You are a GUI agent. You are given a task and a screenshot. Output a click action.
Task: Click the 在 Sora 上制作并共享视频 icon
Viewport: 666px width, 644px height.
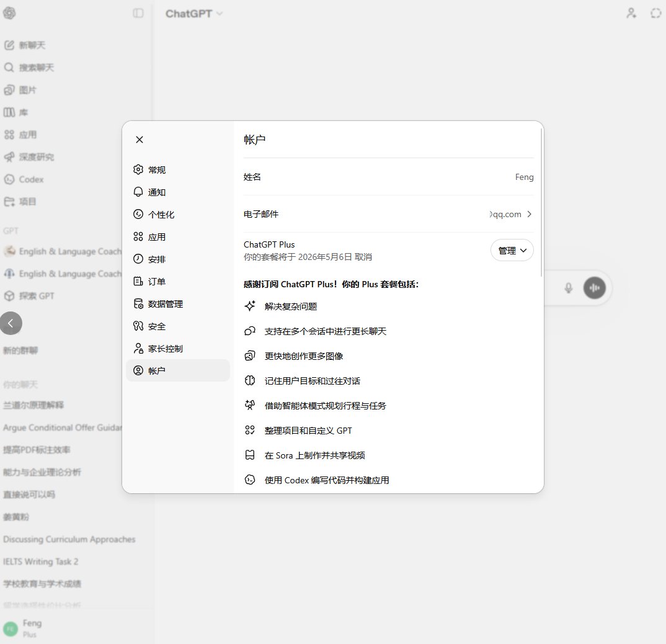pyautogui.click(x=250, y=455)
